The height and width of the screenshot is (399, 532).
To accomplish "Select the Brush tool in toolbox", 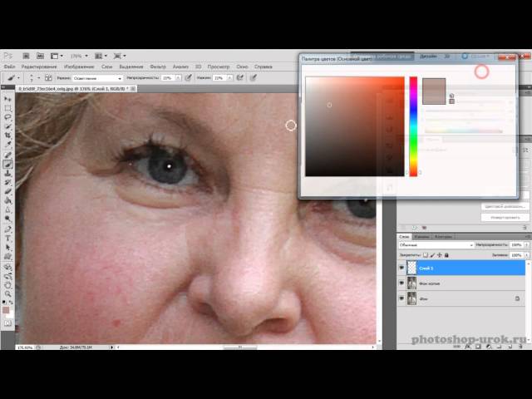I will pyautogui.click(x=7, y=165).
